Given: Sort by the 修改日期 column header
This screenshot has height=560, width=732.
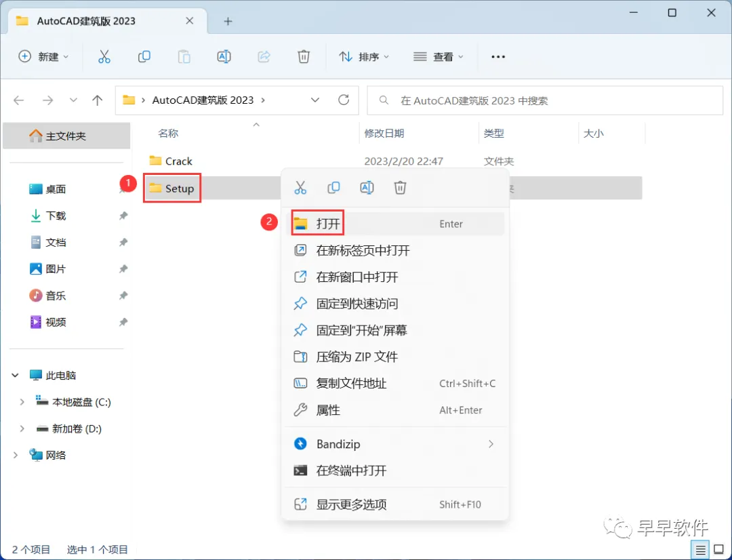Looking at the screenshot, I should [x=384, y=133].
